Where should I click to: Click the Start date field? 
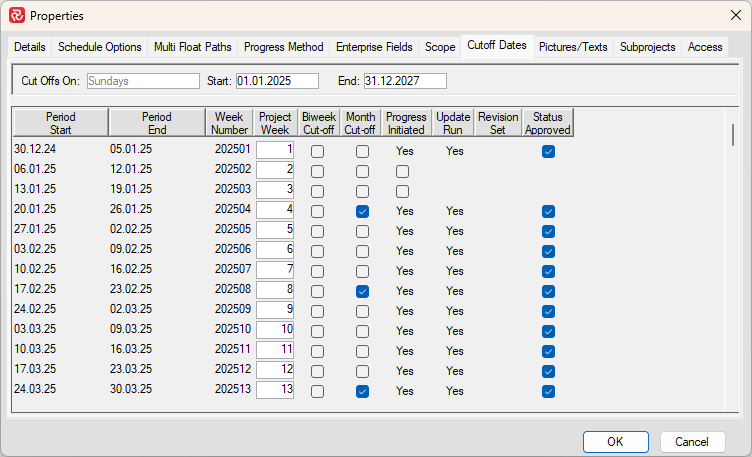pyautogui.click(x=277, y=81)
